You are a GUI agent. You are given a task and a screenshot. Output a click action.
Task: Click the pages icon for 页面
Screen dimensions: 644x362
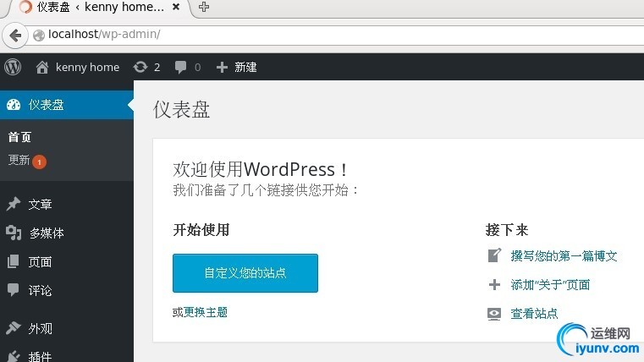point(14,261)
